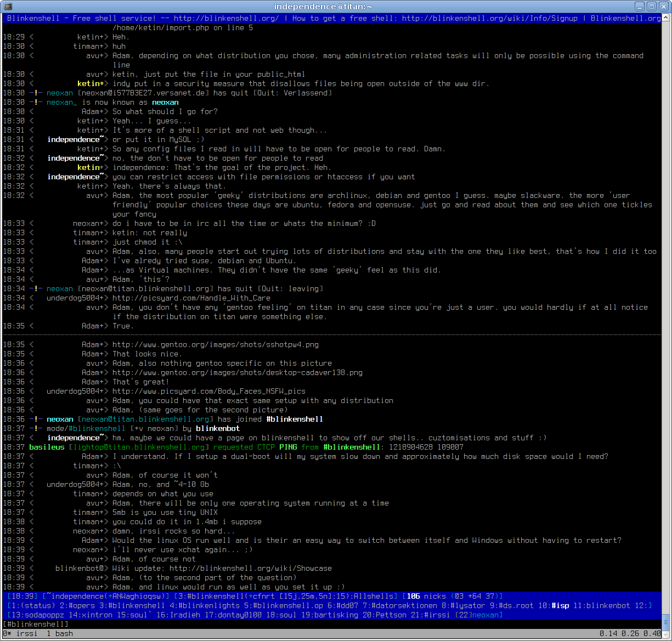Click the [#blinkenshell] input prompt line

36,624
